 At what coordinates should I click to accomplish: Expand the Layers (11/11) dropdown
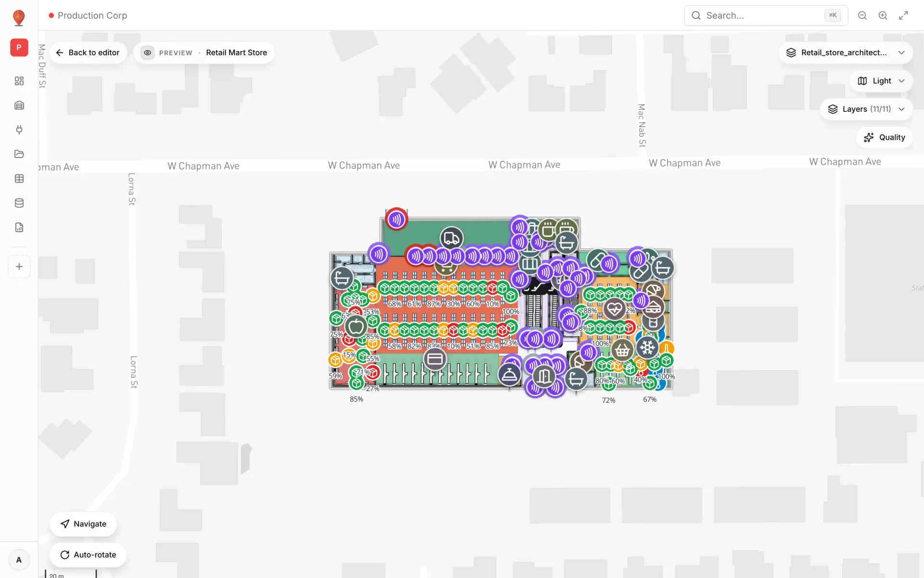[866, 109]
